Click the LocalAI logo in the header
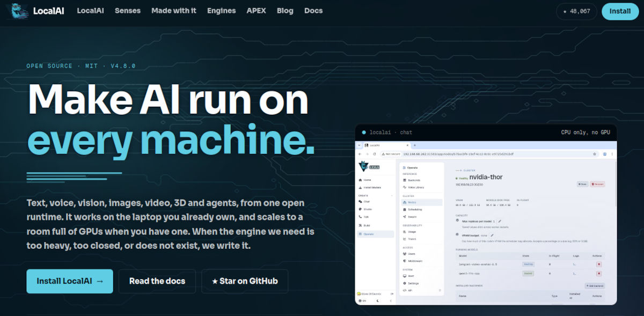The image size is (644, 316). pos(35,11)
